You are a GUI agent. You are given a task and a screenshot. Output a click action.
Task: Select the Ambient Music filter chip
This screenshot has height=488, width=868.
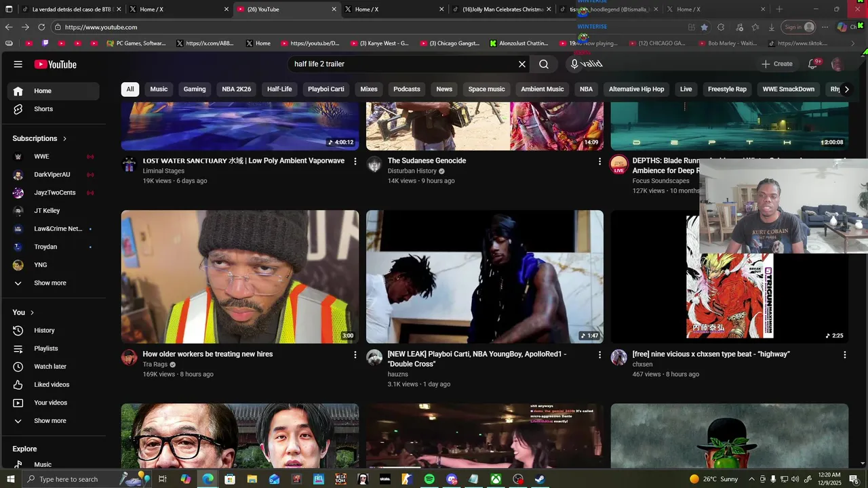tap(542, 89)
